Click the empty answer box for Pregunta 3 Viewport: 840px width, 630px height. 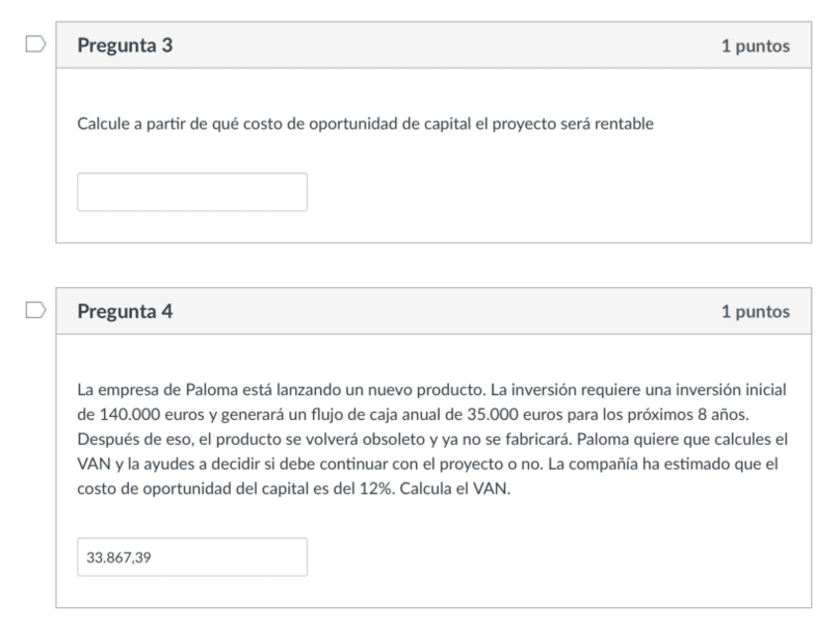(192, 192)
